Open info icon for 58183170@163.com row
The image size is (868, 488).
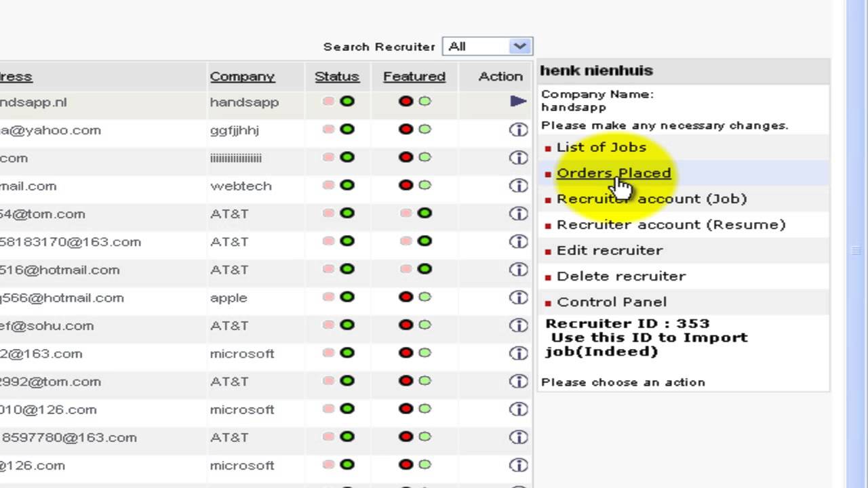pos(518,241)
